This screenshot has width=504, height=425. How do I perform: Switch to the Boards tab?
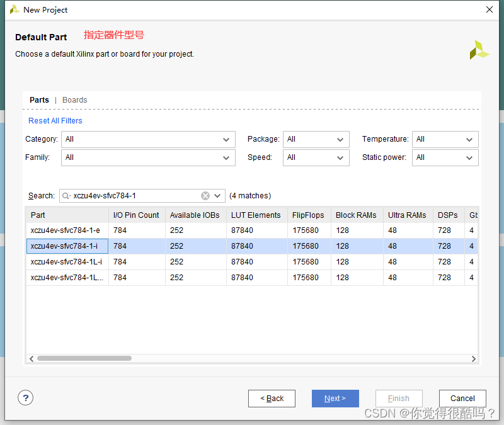click(74, 100)
